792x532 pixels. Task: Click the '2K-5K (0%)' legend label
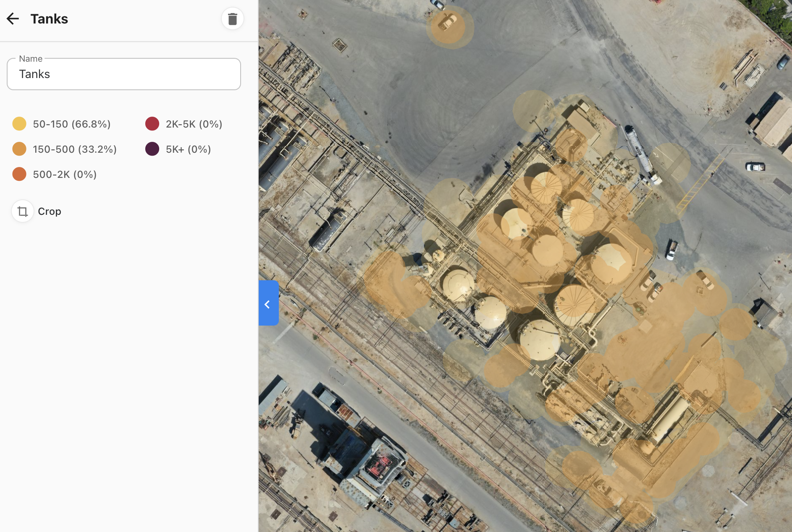[x=194, y=124]
